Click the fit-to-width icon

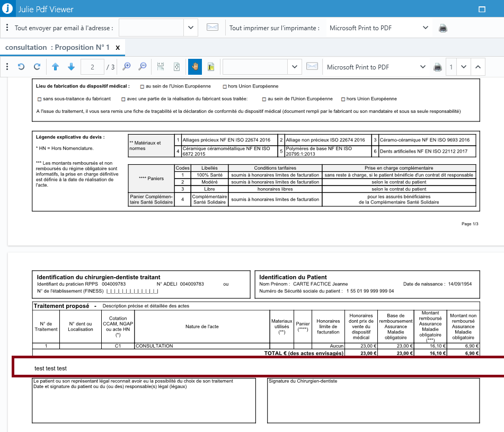(x=161, y=67)
